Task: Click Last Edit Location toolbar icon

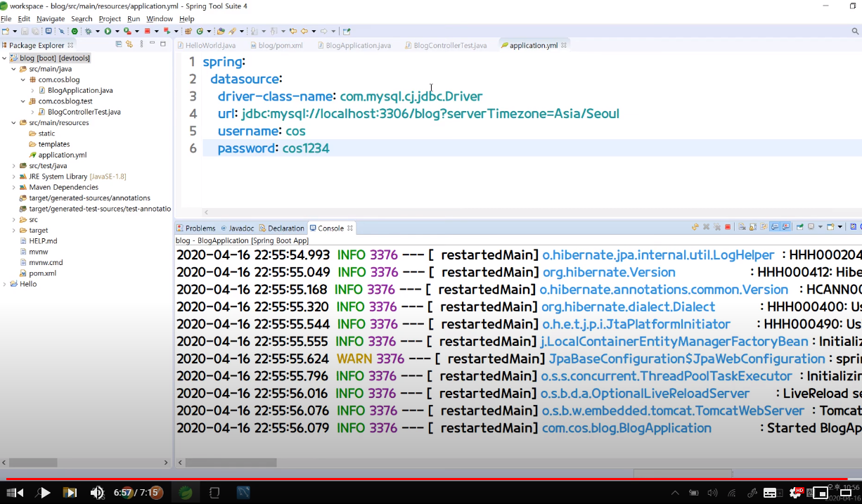Action: pyautogui.click(x=292, y=31)
